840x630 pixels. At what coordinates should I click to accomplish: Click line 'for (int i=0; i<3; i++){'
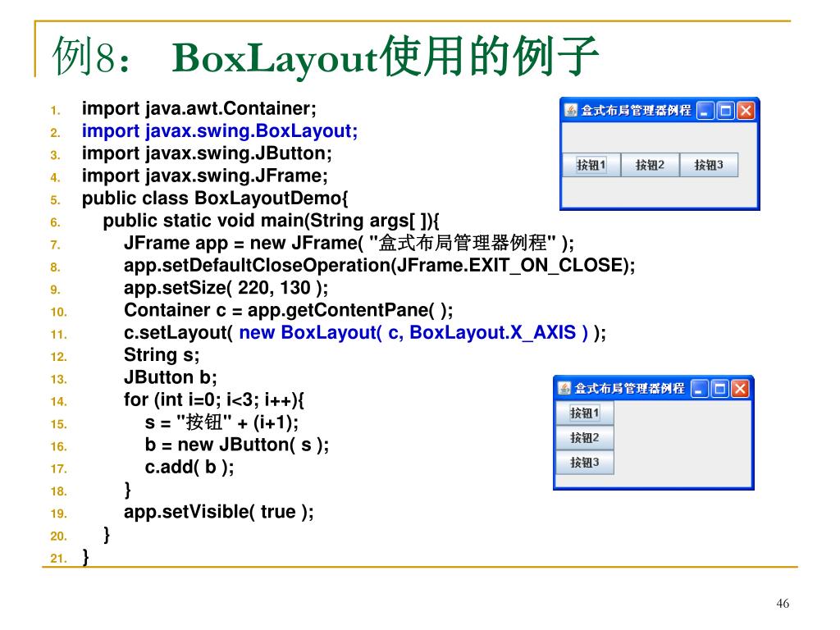[x=214, y=400]
